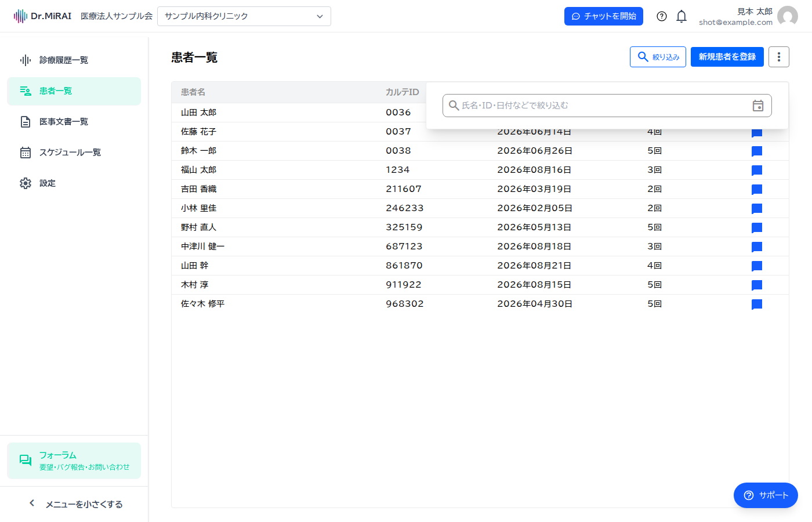Viewport: 812px width, 522px height.
Task: Select patient 佐々木 修平
Action: (x=202, y=304)
